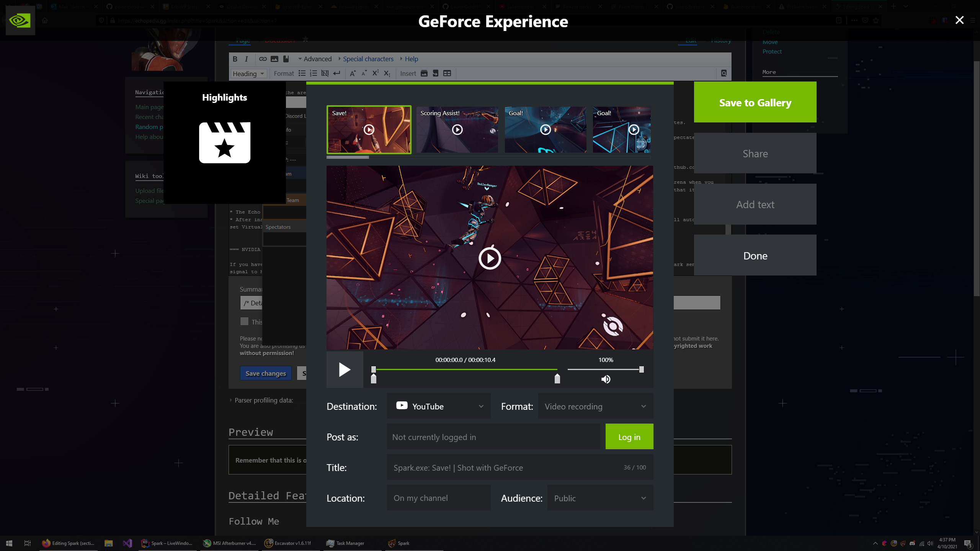Open the NVIDIA logo in the overlay header
This screenshot has height=551, width=980.
20,20
